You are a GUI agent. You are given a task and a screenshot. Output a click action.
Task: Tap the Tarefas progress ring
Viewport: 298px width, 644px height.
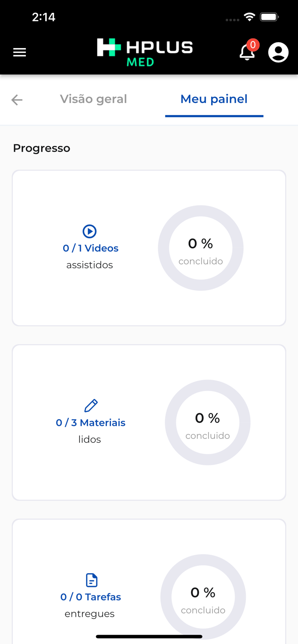[203, 597]
